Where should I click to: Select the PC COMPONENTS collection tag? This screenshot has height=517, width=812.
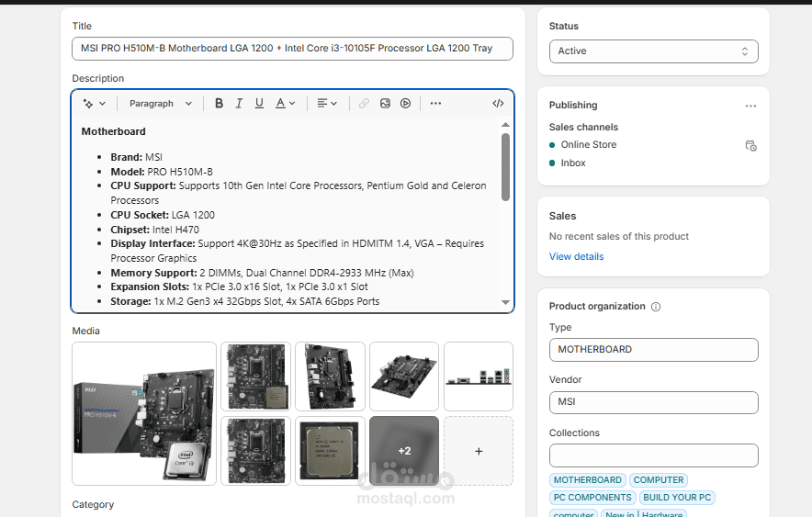point(592,498)
